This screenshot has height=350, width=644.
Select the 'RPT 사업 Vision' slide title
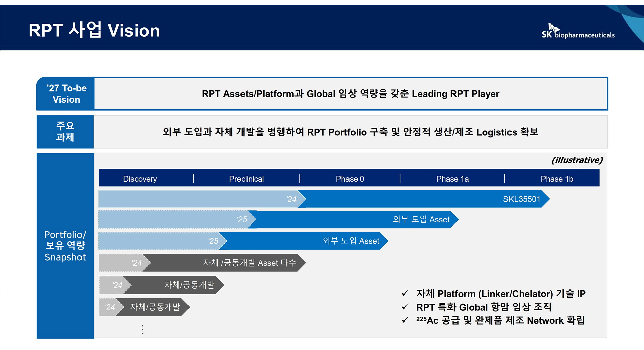pos(94,30)
